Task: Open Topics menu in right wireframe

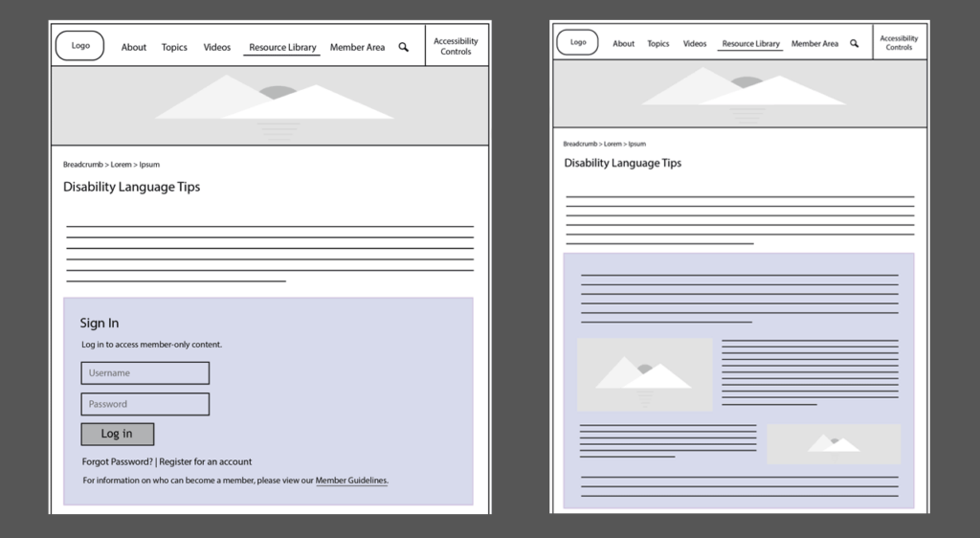Action: tap(658, 43)
